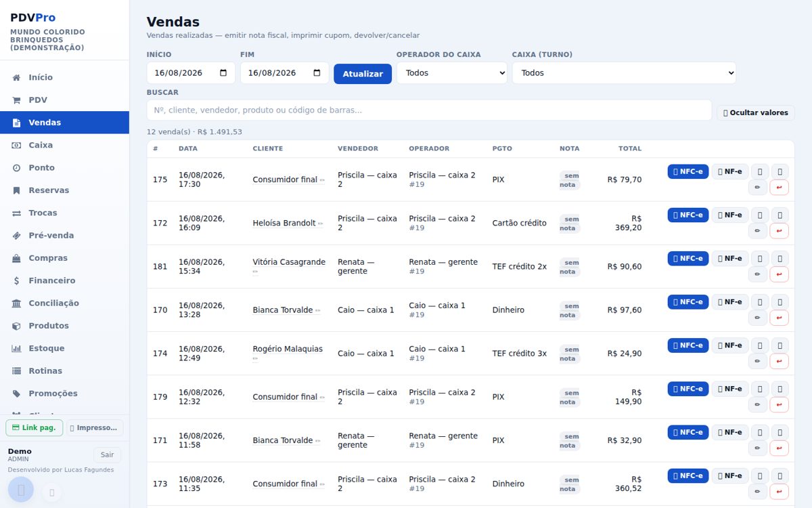The width and height of the screenshot is (812, 508).
Task: Click the red return arrow for sale 173
Action: pyautogui.click(x=780, y=491)
